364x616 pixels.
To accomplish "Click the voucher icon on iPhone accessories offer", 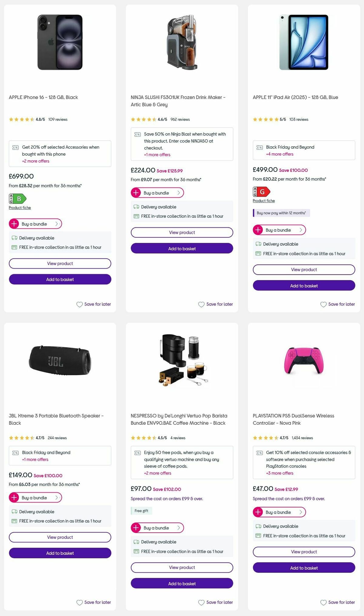I will [x=15, y=147].
